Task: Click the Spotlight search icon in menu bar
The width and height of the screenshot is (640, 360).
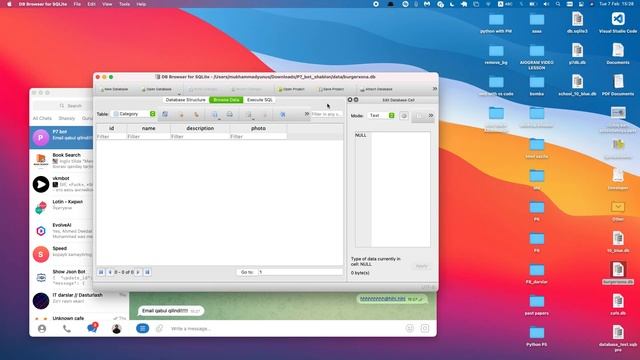Action: click(x=558, y=4)
